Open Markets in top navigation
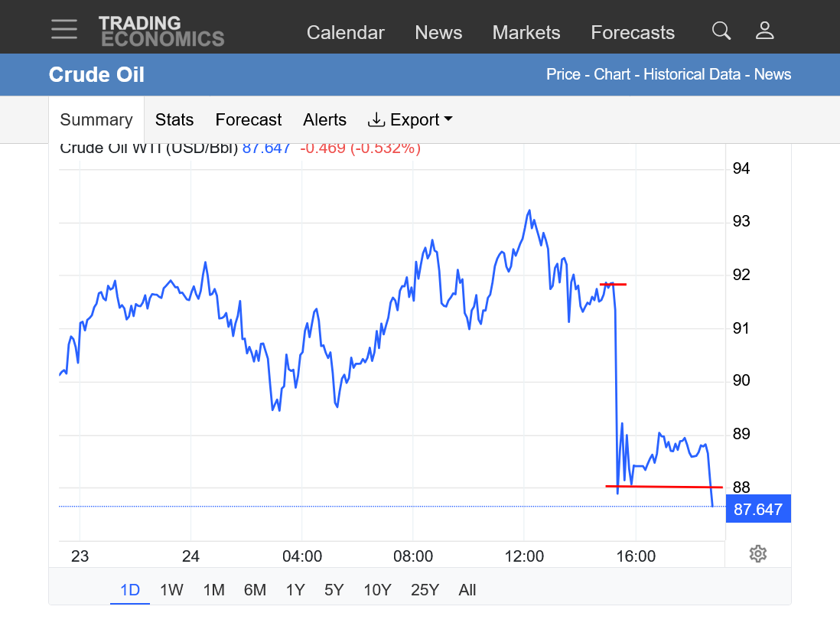This screenshot has width=840, height=639. tap(526, 33)
